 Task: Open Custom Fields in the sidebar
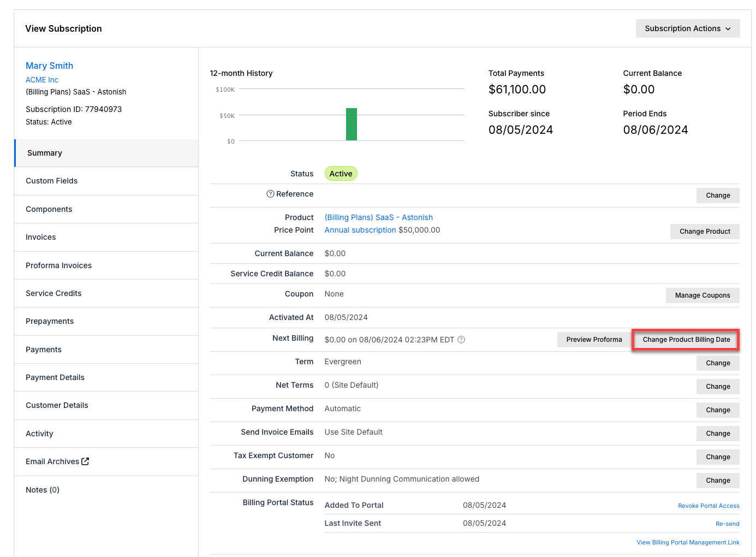(106, 181)
